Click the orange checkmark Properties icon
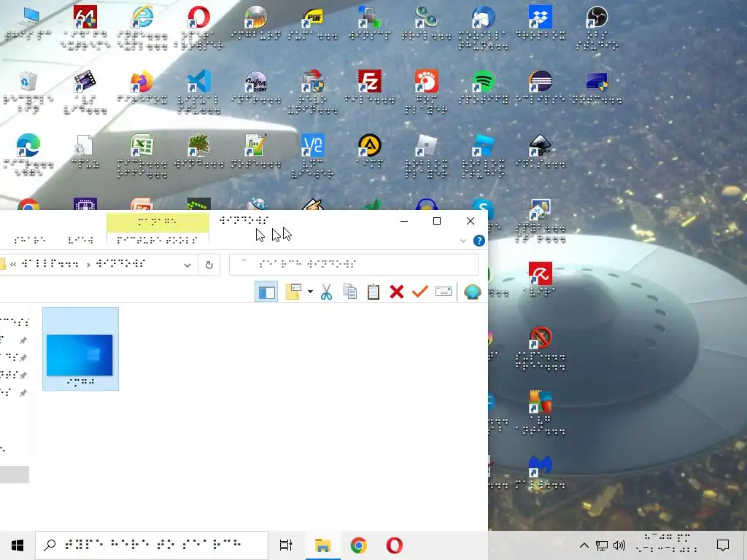The width and height of the screenshot is (747, 560). (419, 292)
